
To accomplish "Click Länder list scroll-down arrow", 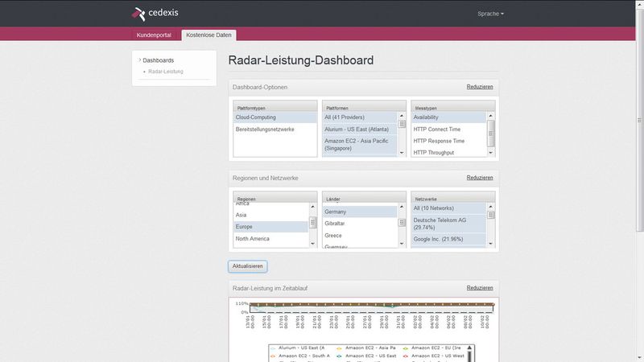I will click(402, 244).
